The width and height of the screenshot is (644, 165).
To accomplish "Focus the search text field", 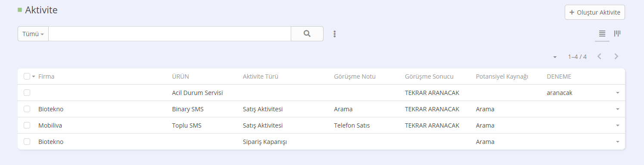I will (x=170, y=34).
